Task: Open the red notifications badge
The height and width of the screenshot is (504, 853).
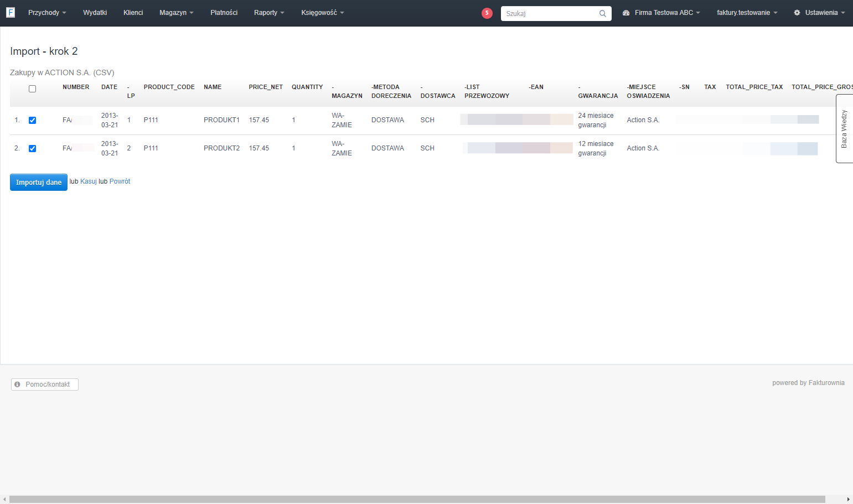Action: coord(487,13)
